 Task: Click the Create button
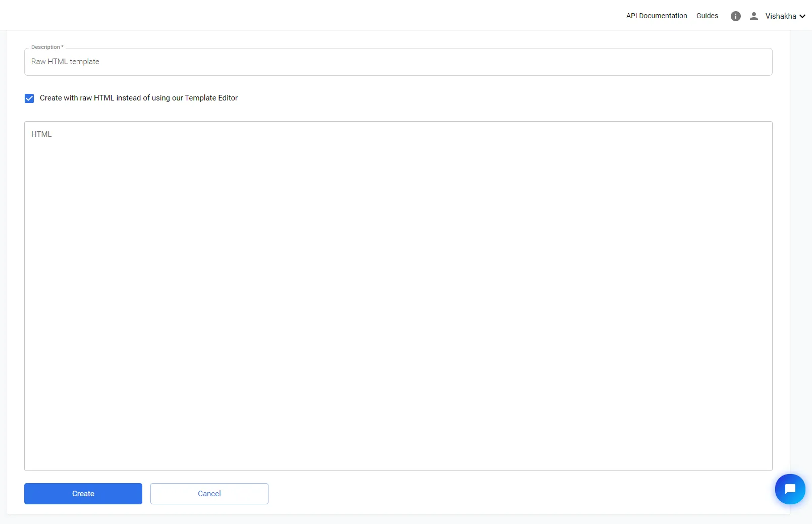(x=83, y=493)
